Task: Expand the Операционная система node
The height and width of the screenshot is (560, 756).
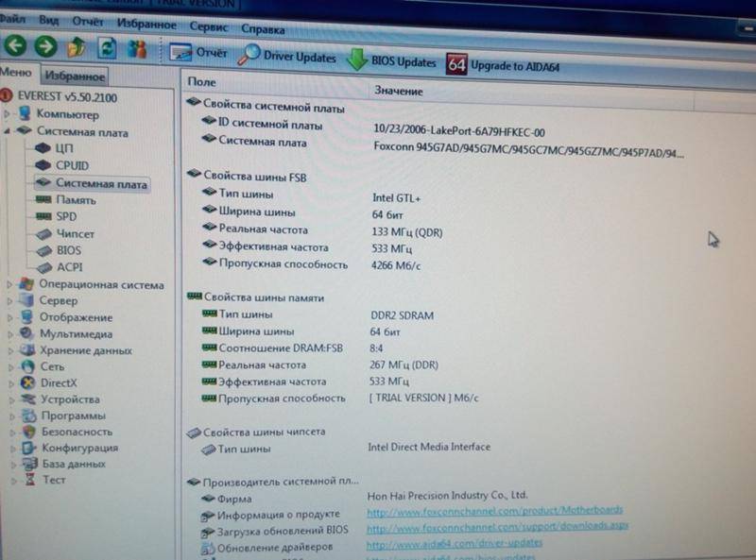Action: click(9, 284)
